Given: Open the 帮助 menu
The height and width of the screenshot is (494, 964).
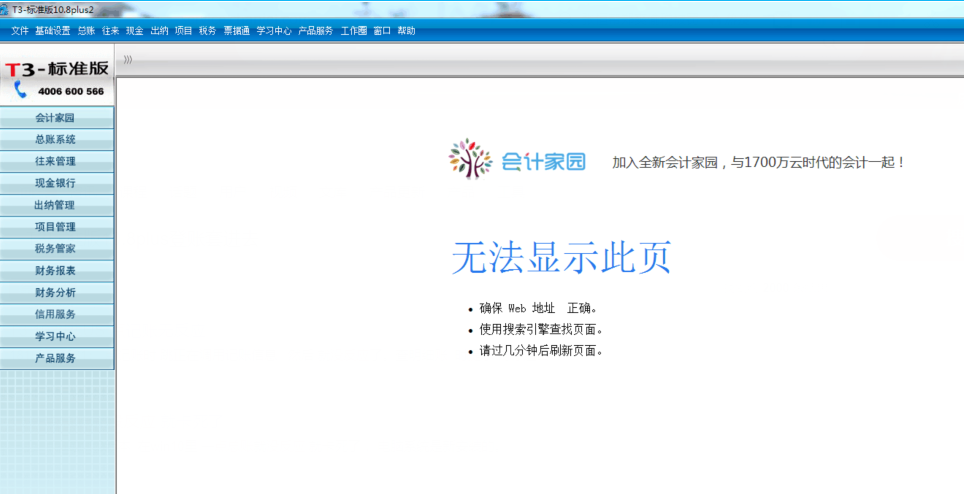Looking at the screenshot, I should [x=406, y=31].
